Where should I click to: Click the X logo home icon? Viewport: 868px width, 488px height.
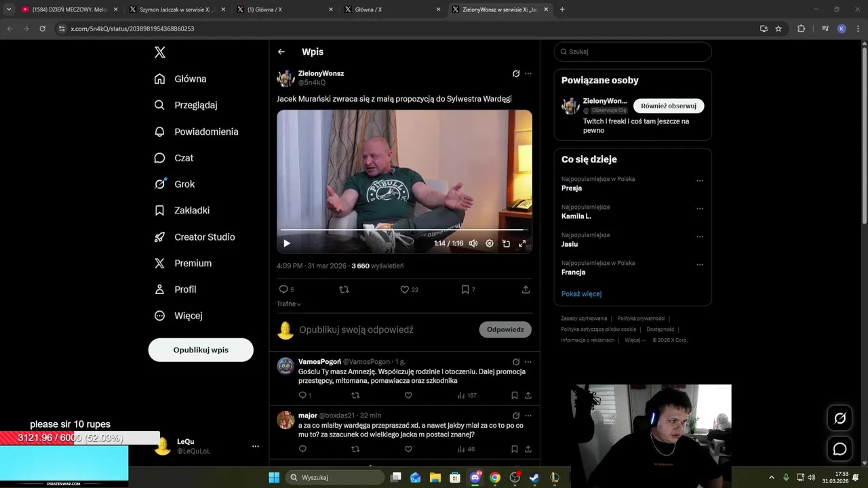[x=160, y=52]
